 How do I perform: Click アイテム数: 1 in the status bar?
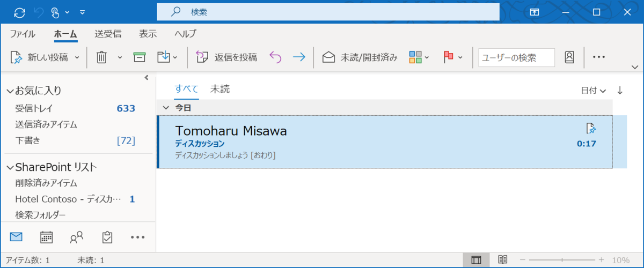click(x=27, y=260)
